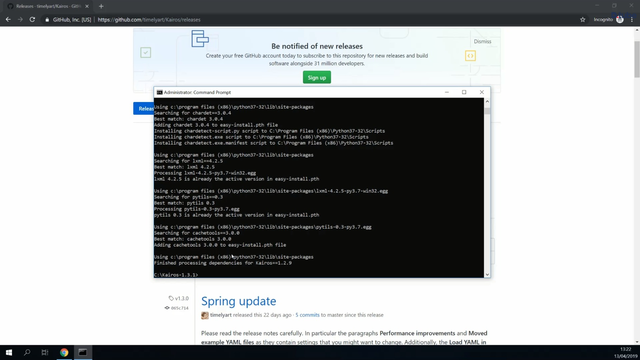Click the blue Releases tab button
The width and height of the screenshot is (640, 360).
tap(143, 109)
